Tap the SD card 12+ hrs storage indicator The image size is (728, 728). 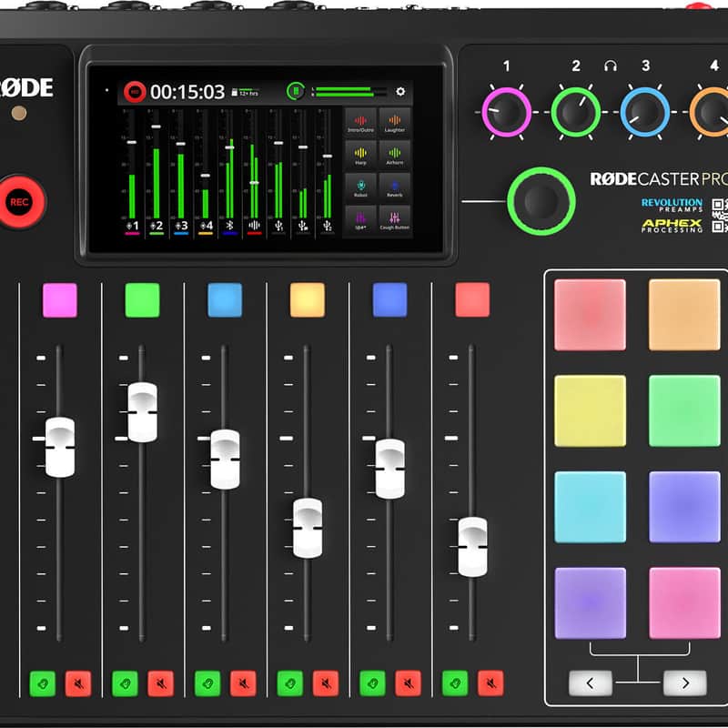click(245, 93)
